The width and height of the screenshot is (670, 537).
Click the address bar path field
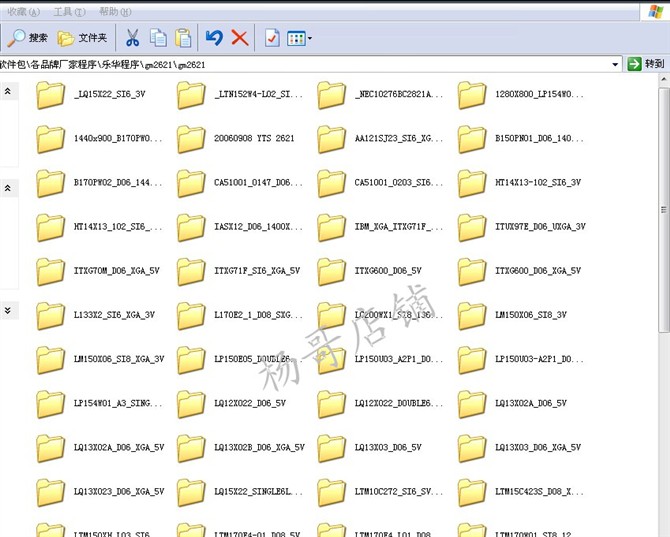click(304, 65)
